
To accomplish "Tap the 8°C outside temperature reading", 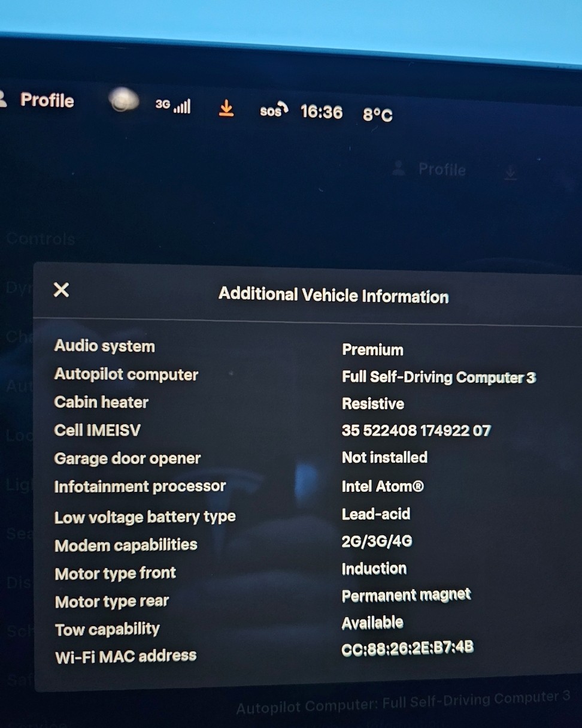I will pyautogui.click(x=378, y=114).
